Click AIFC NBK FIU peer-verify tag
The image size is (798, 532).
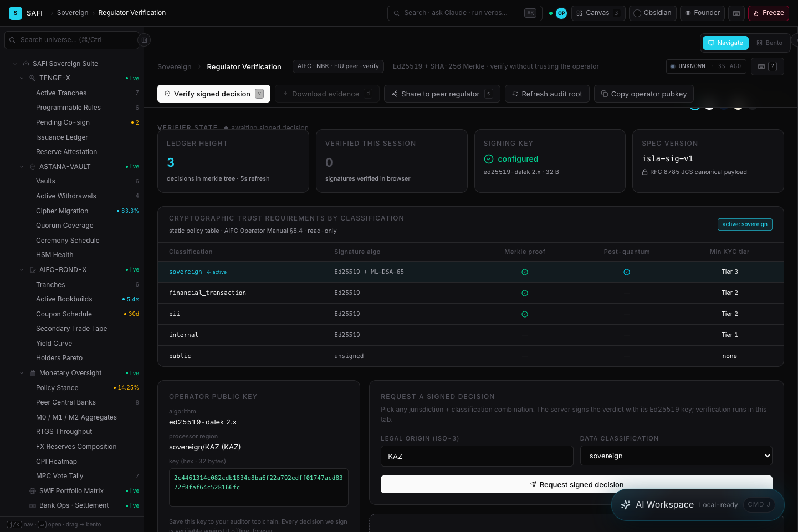(338, 66)
